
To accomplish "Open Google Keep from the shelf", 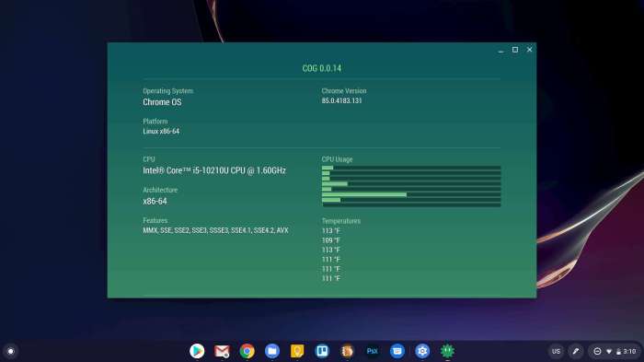I will [x=297, y=351].
